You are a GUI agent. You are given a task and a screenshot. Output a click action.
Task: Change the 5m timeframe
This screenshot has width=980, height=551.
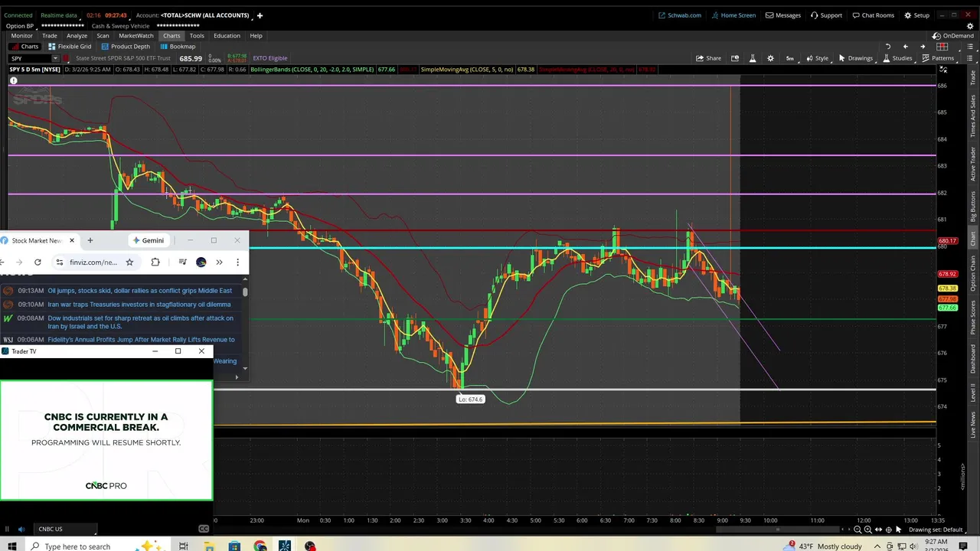click(x=789, y=58)
